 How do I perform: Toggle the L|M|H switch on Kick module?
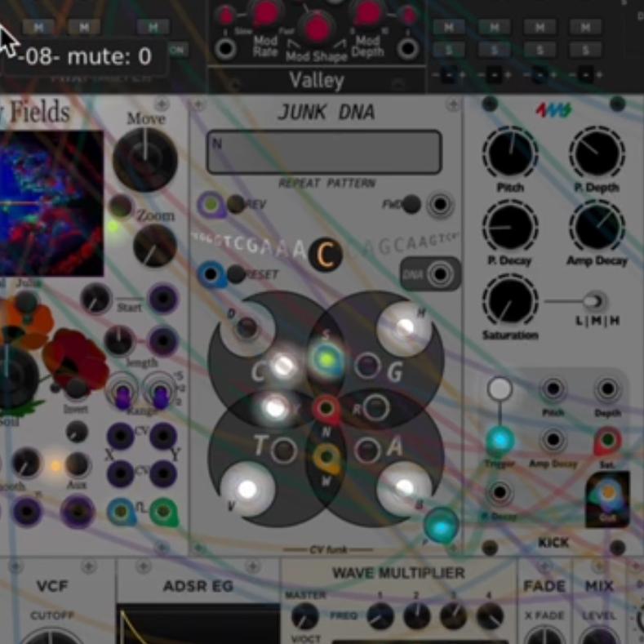594,301
